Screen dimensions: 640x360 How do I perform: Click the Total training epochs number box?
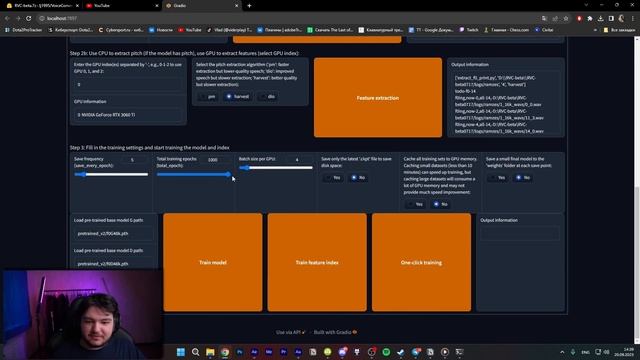click(x=213, y=160)
